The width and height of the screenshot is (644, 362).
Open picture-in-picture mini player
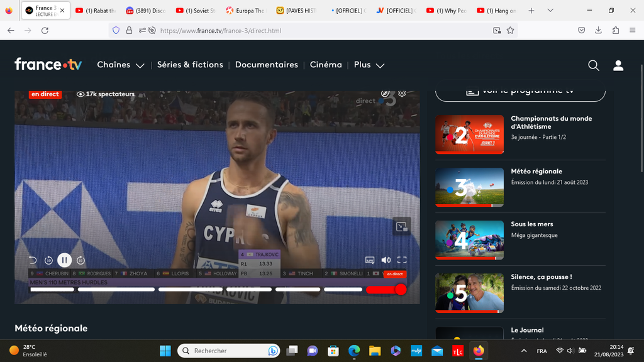point(402,226)
